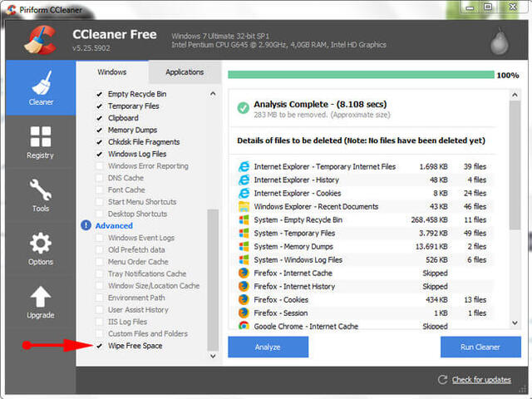The height and width of the screenshot is (399, 532).
Task: Click Internet Explorer icon on History row
Action: [244, 180]
